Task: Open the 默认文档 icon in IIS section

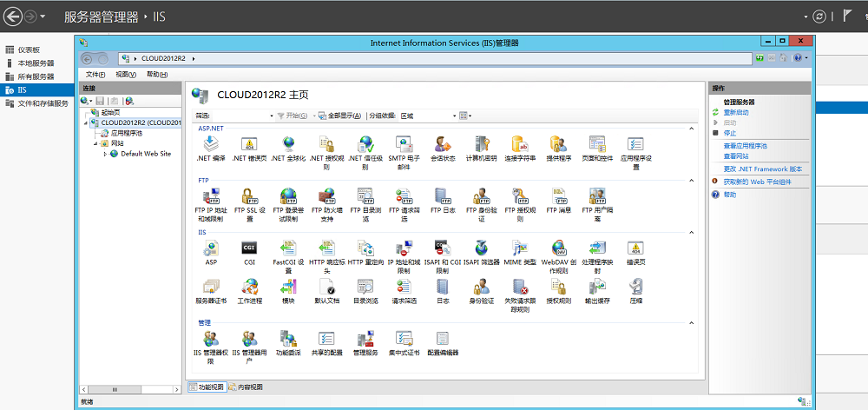Action: click(x=326, y=292)
